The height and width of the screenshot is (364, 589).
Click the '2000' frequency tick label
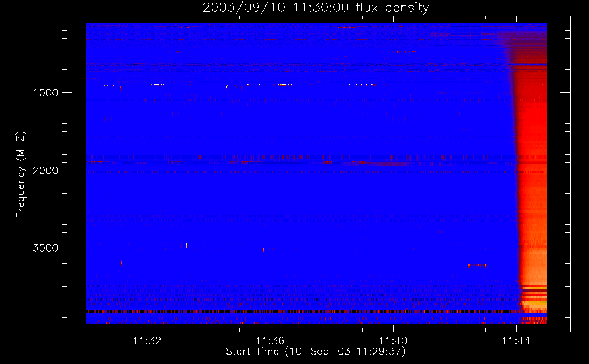46,170
